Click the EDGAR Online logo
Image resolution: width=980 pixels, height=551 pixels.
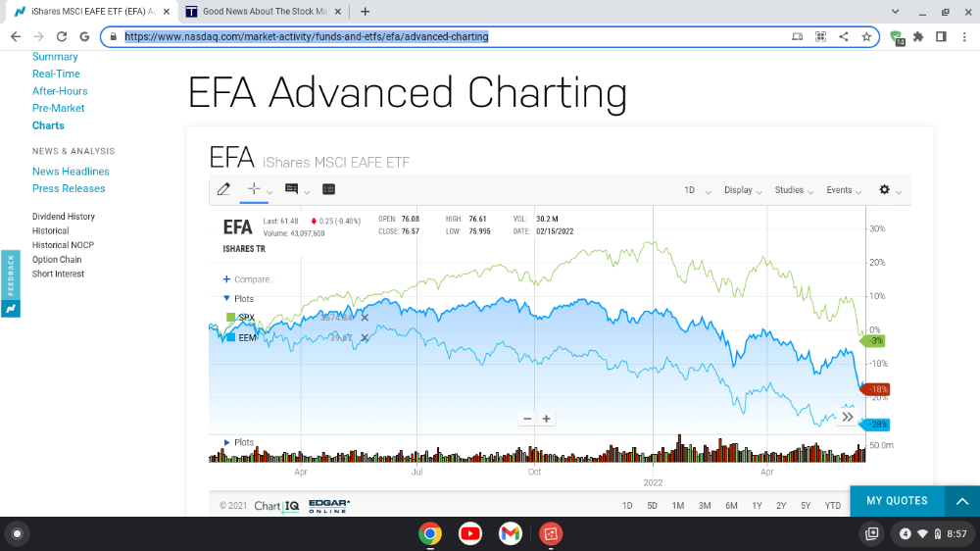click(329, 505)
